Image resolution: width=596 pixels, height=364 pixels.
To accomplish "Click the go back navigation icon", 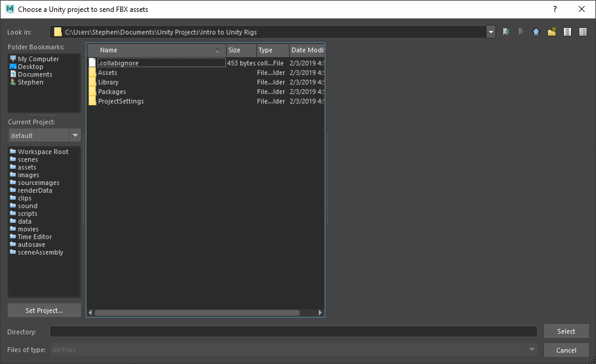I will (507, 32).
